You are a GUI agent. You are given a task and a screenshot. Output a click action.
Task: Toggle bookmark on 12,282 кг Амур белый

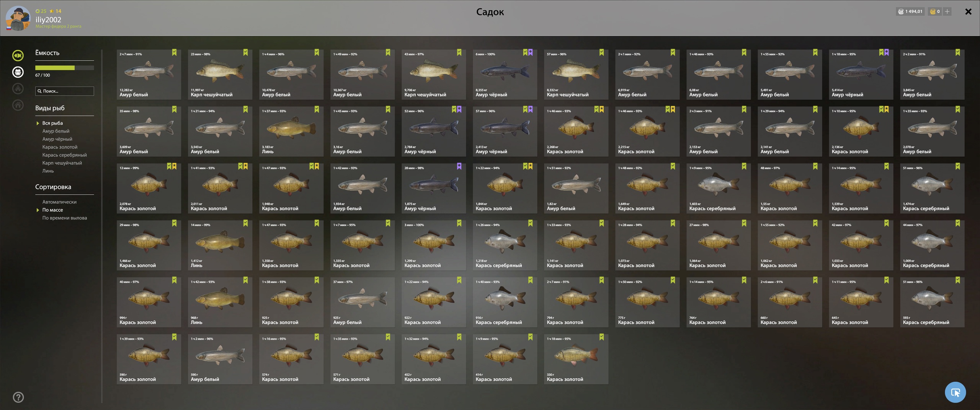174,52
